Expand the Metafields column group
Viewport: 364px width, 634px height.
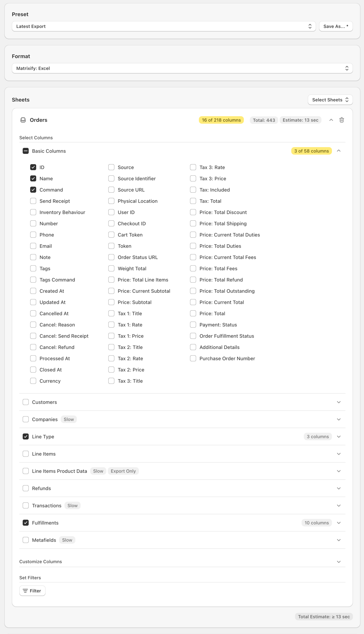point(338,540)
